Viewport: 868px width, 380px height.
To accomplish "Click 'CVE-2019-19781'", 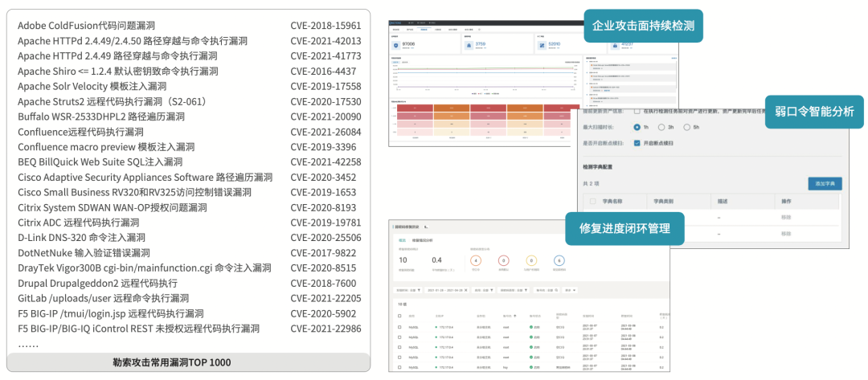I will point(325,223).
